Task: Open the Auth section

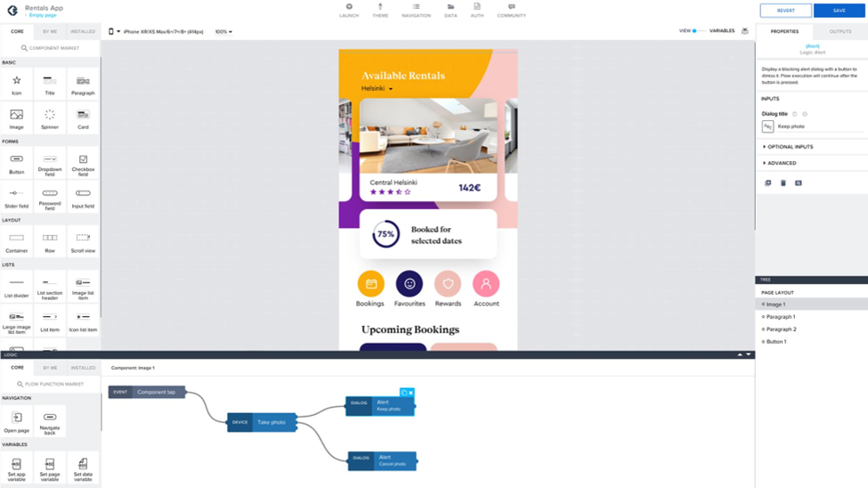Action: click(x=477, y=11)
